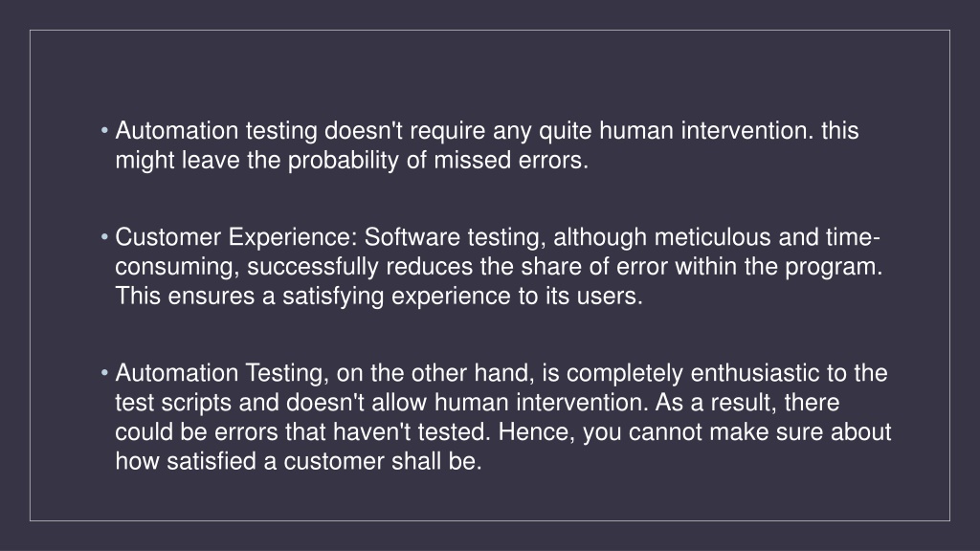The height and width of the screenshot is (551, 980).
Task: Click the second bullet marker before Customer Experience
Action: [x=104, y=237]
